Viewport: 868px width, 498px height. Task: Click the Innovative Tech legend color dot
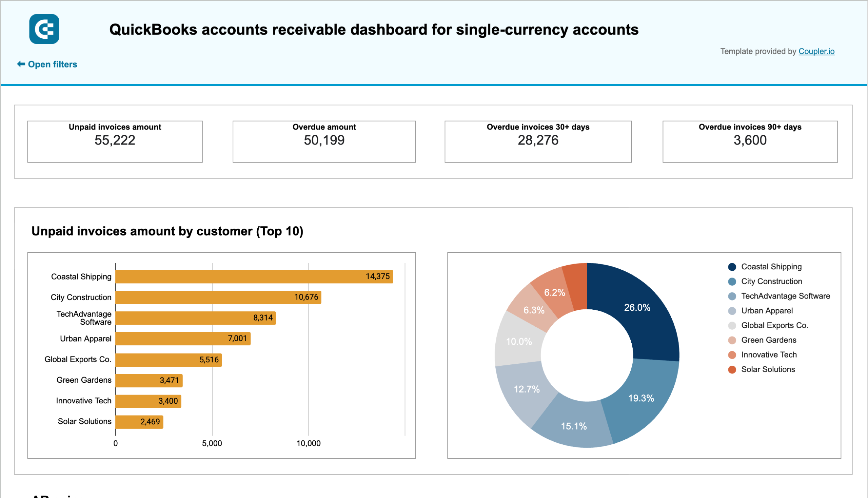click(733, 355)
